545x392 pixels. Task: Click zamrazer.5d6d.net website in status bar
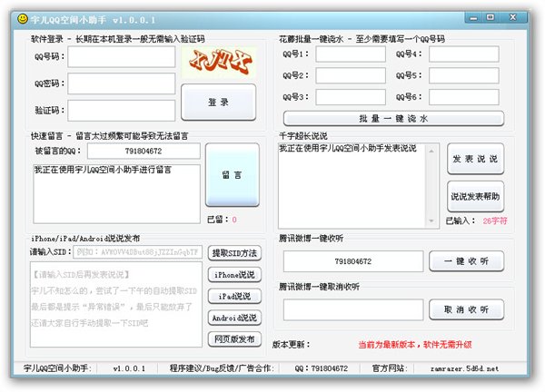click(x=464, y=368)
